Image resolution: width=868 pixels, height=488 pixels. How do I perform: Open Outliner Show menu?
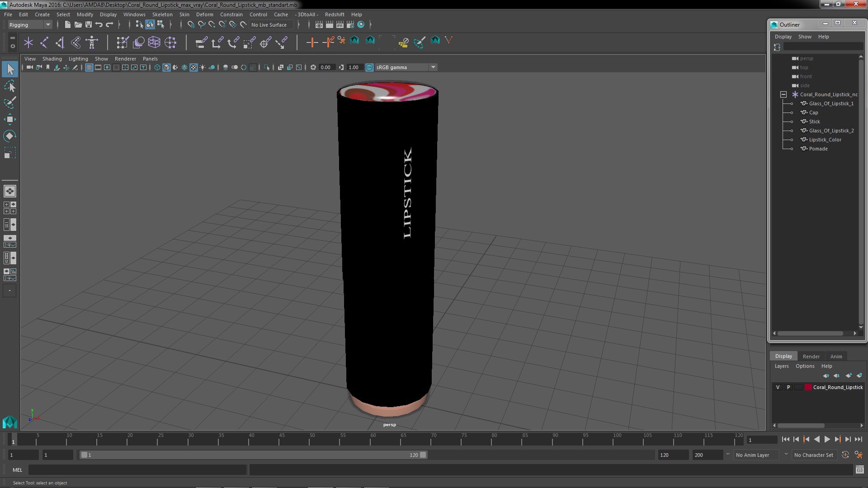(805, 37)
